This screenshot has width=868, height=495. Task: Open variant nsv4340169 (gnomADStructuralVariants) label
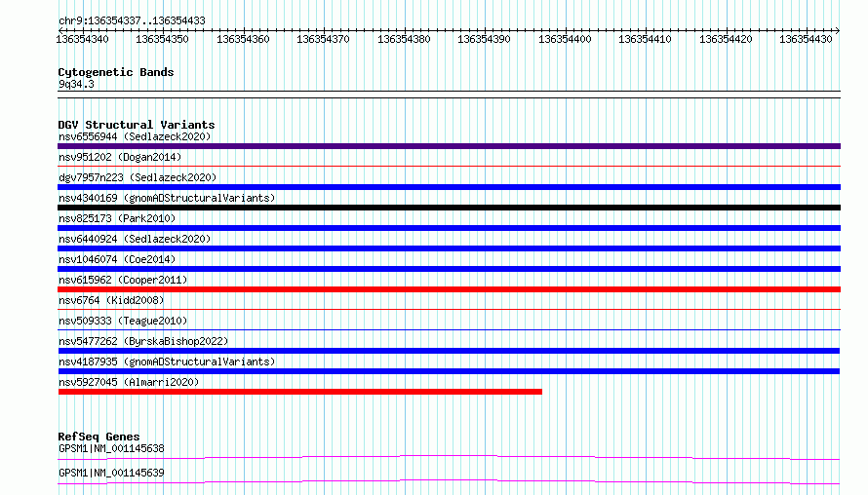[x=167, y=198]
